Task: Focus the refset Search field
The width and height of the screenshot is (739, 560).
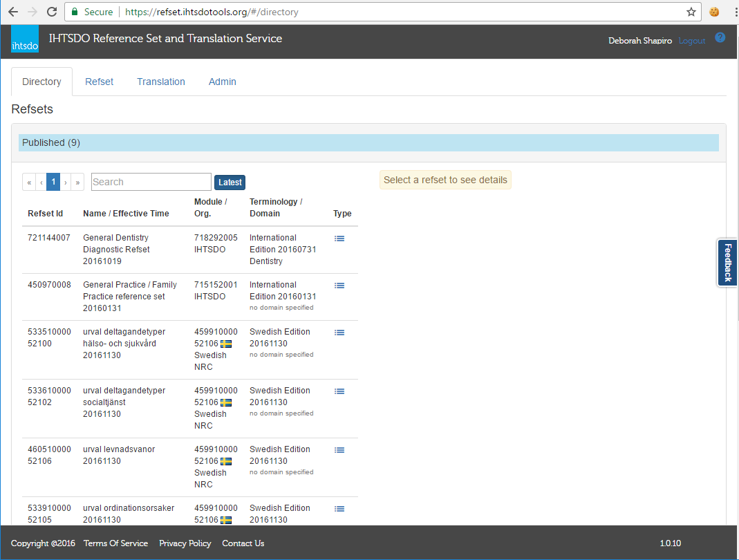Action: pos(151,182)
